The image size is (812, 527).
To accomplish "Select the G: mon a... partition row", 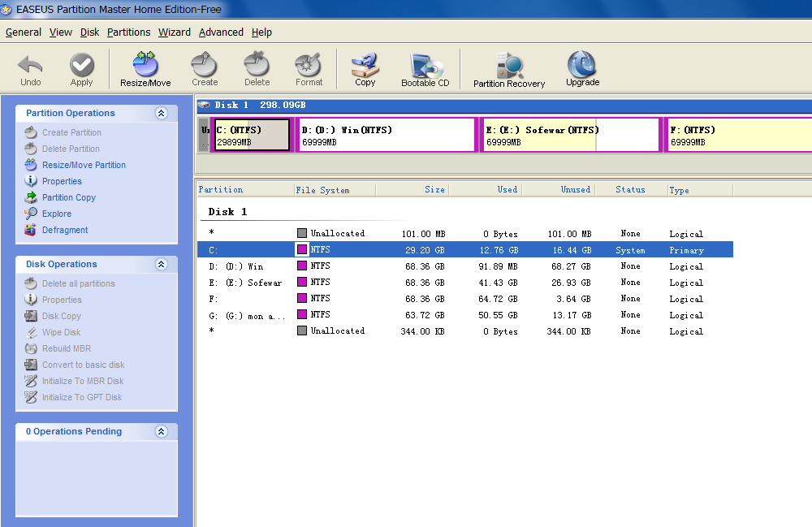I will (x=465, y=315).
